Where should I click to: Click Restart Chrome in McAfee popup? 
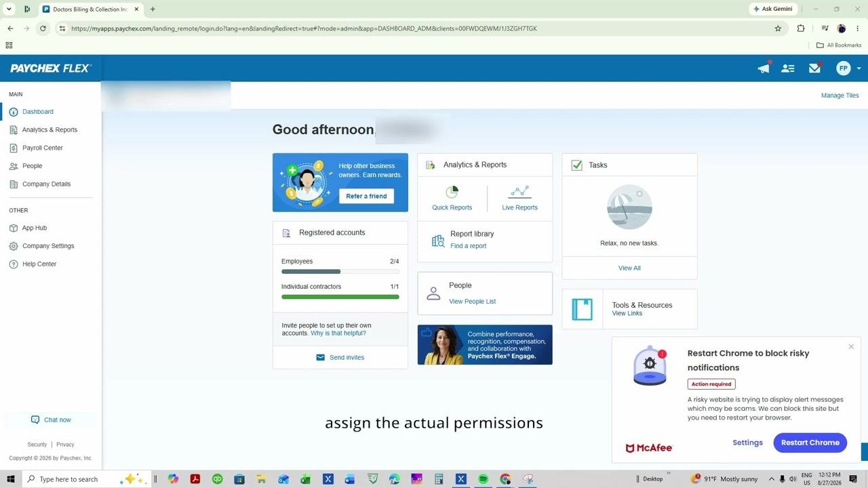810,443
